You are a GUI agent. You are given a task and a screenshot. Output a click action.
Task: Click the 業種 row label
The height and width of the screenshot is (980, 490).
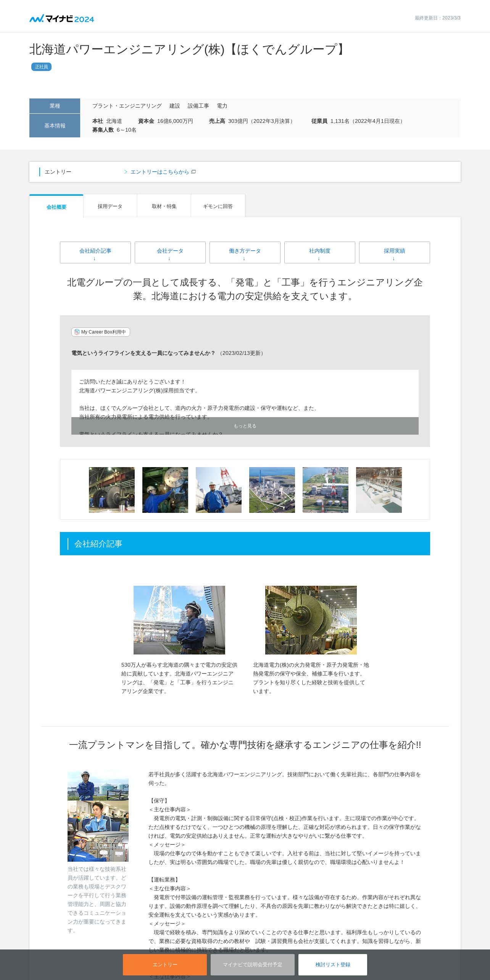click(x=55, y=106)
